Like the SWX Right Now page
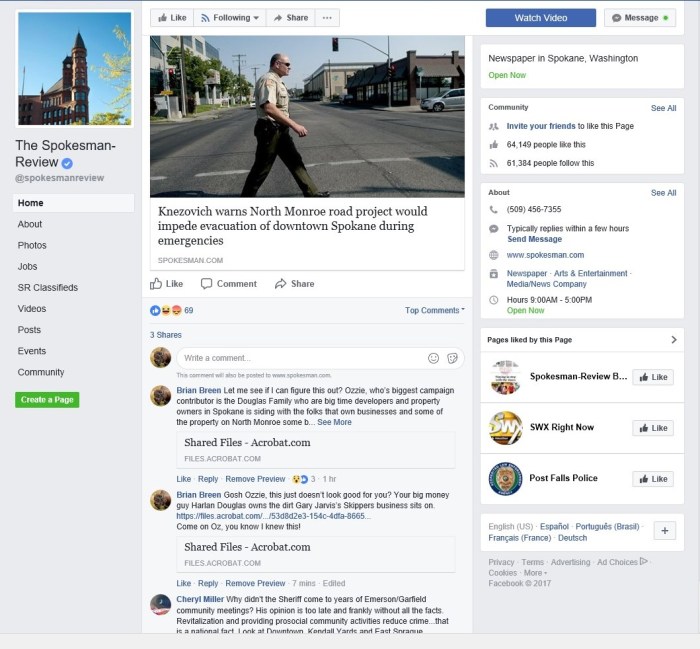Image resolution: width=700 pixels, height=649 pixels. 653,428
